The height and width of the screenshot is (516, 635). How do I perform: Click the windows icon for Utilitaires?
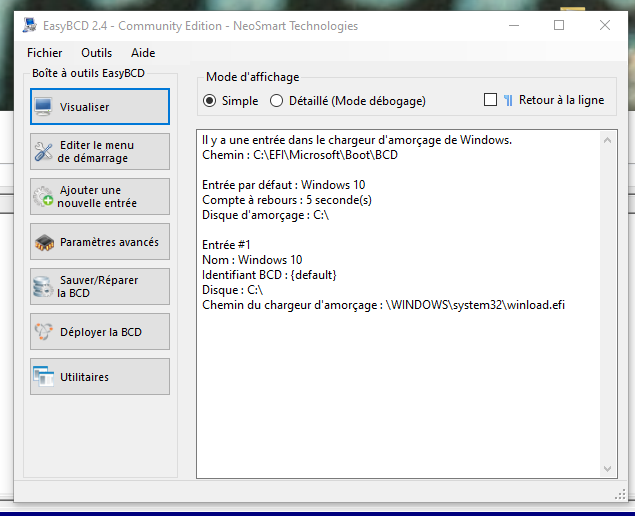pos(43,377)
